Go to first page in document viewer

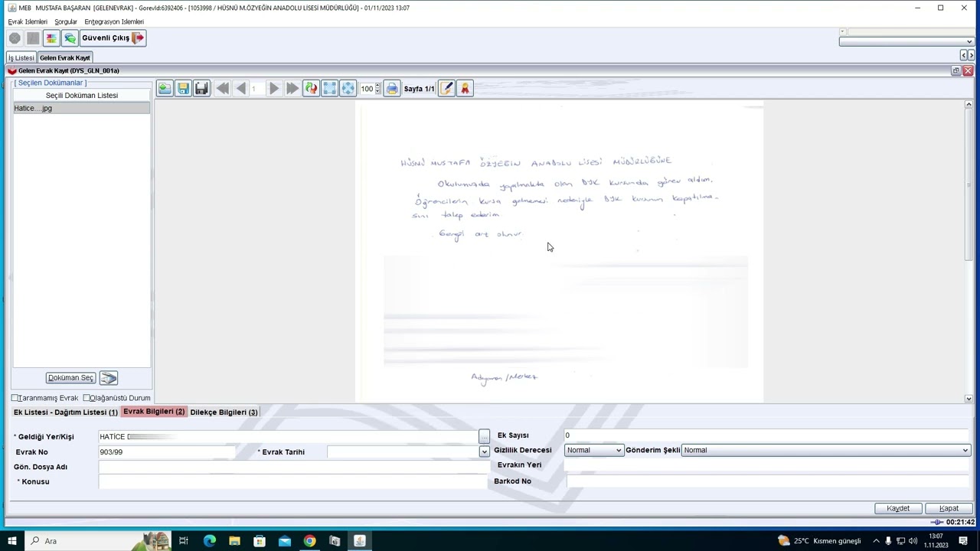222,89
